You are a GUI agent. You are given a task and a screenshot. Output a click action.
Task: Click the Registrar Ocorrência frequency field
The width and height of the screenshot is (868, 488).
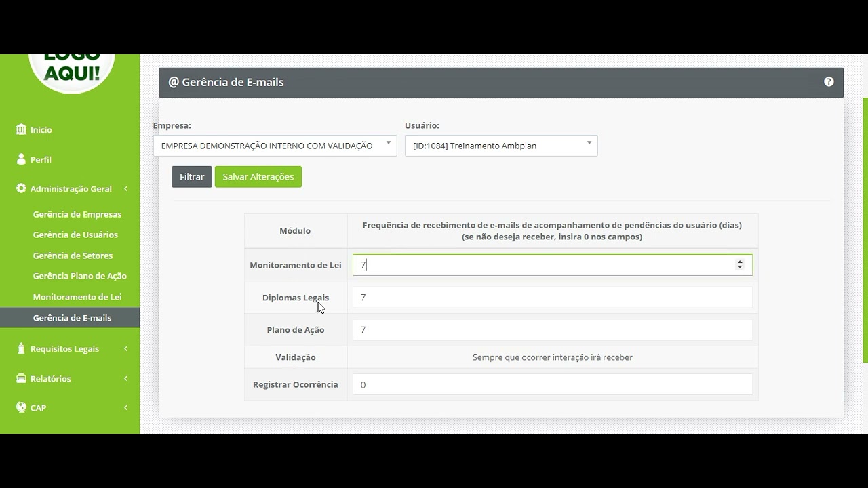pos(553,385)
